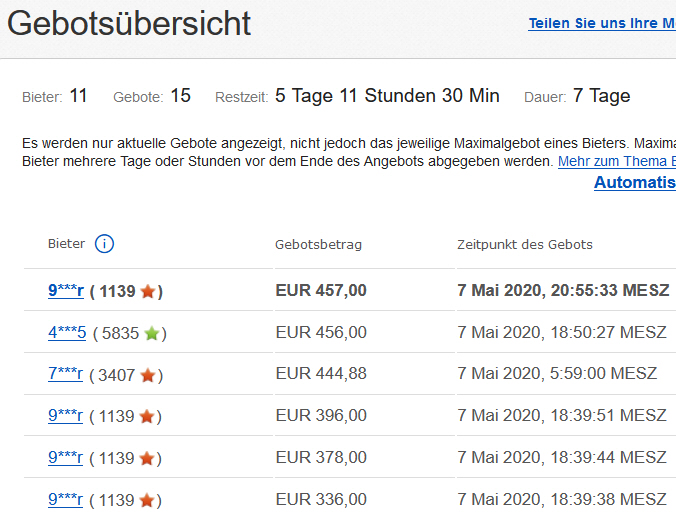Screen dimensions: 676x512
Task: Open the 'Mehr zum Thema' help link
Action: coord(616,161)
